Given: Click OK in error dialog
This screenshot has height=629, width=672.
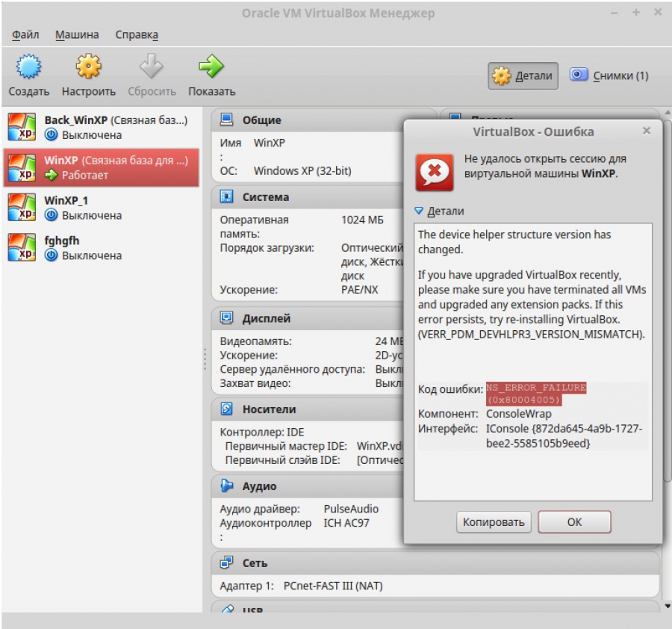Looking at the screenshot, I should (574, 522).
